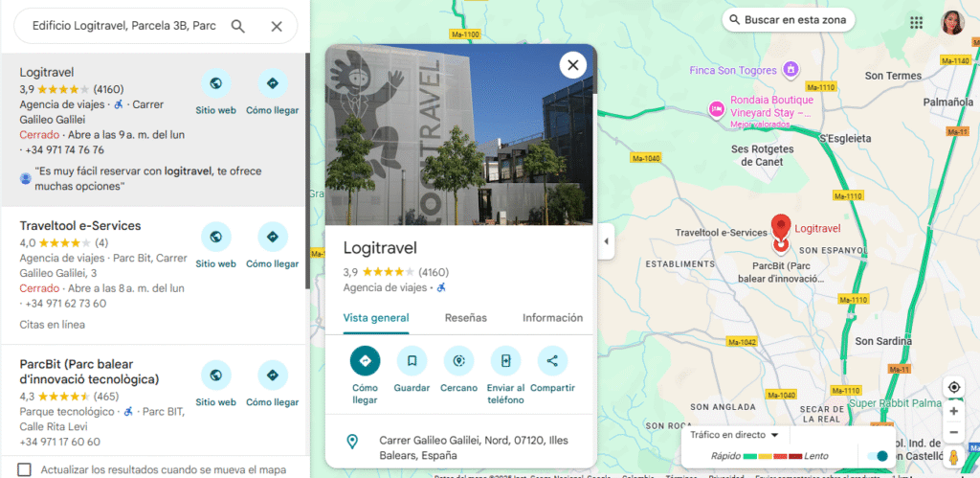Click Citas en línea text
980x478 pixels.
pyautogui.click(x=52, y=325)
